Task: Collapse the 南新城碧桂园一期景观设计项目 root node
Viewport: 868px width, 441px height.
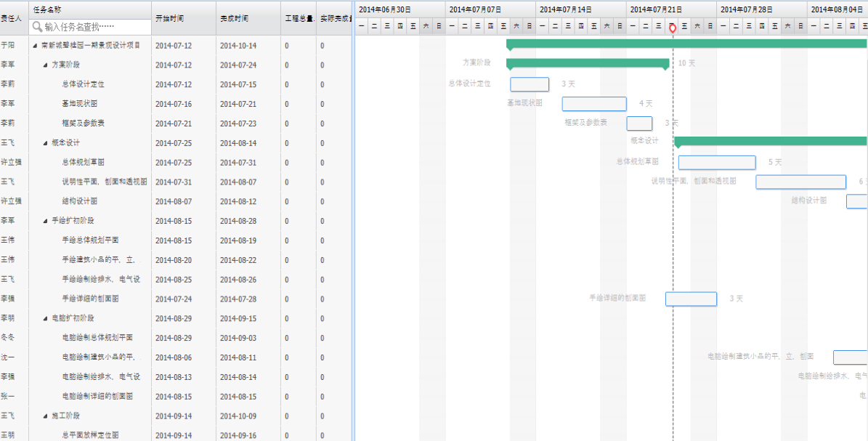Action: [35, 45]
